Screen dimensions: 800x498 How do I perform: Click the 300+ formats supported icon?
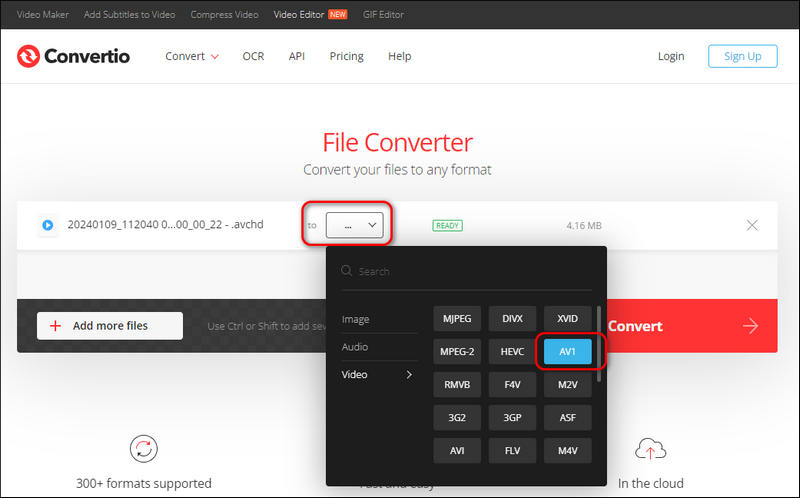144,448
